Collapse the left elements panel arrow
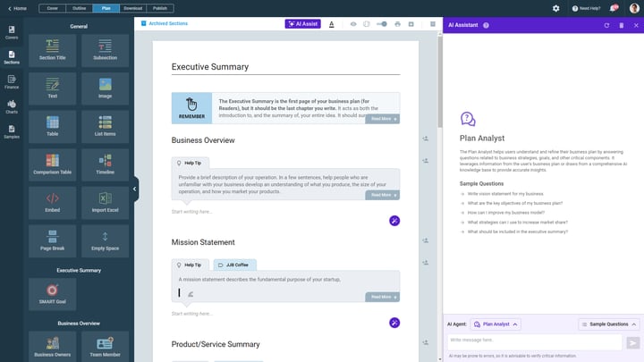The width and height of the screenshot is (644, 362). pos(135,189)
